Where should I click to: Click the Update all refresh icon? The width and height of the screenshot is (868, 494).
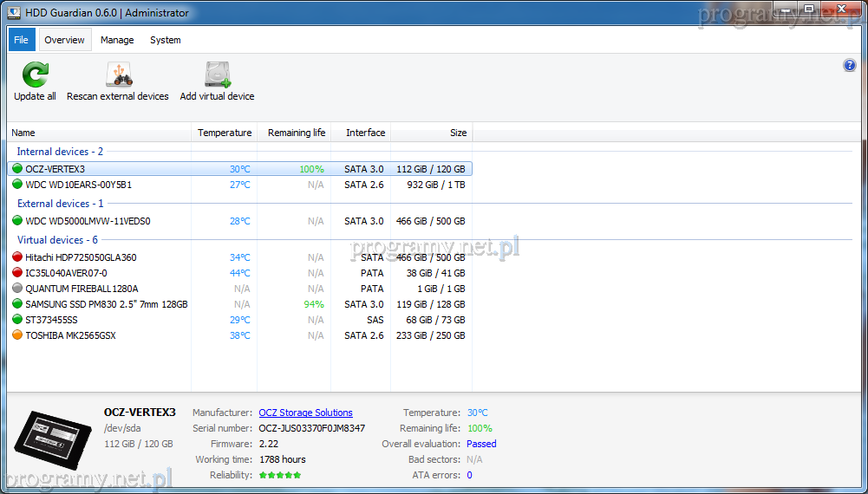35,75
